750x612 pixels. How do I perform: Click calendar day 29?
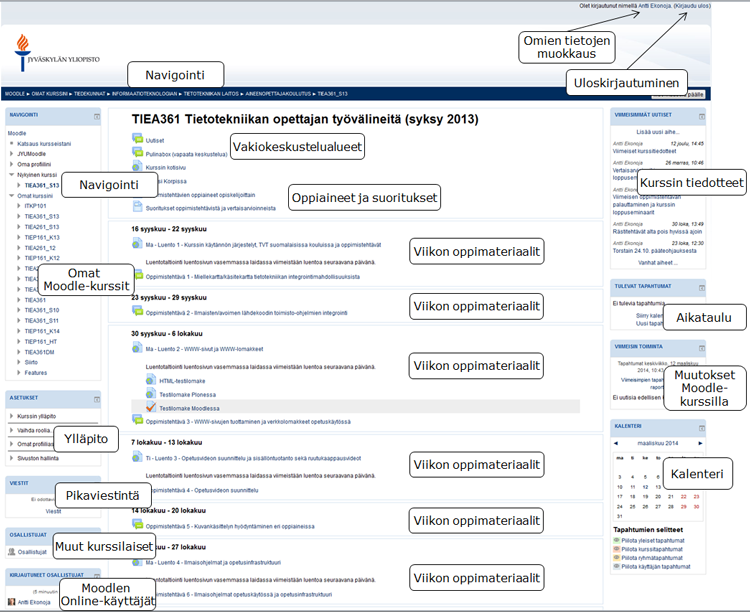[x=684, y=506]
